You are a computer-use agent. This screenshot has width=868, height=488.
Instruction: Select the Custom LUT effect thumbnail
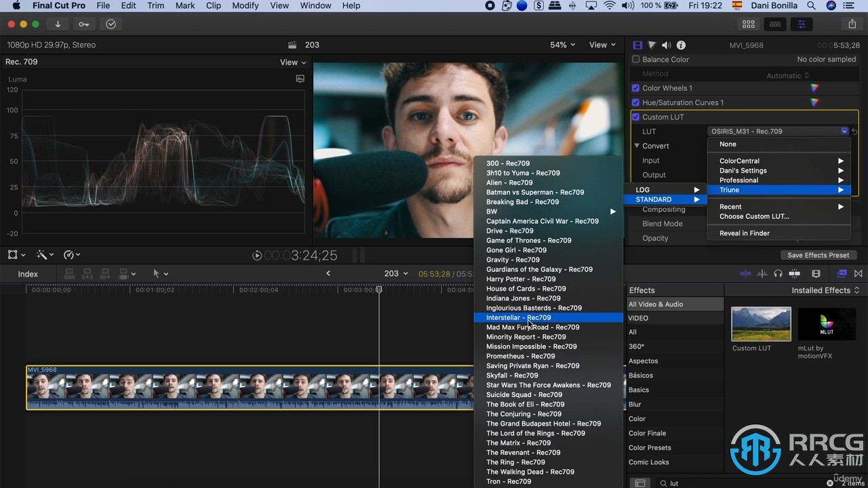click(761, 324)
